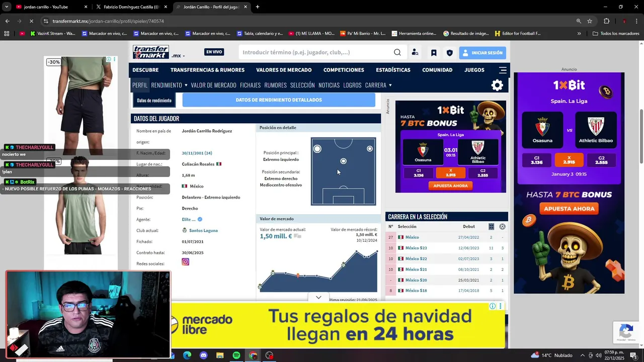The width and height of the screenshot is (644, 362).
Task: Open the México S21 link
Action: (x=416, y=269)
